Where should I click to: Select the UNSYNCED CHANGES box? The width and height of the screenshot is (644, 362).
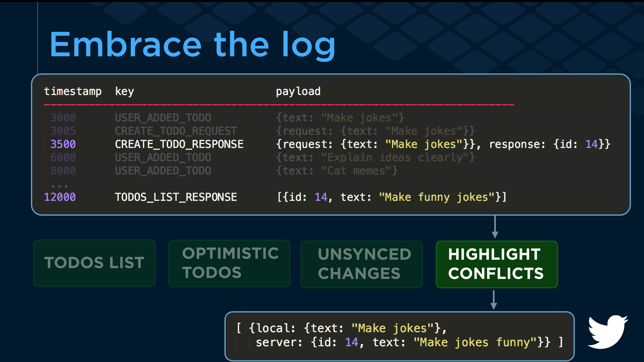(x=361, y=264)
